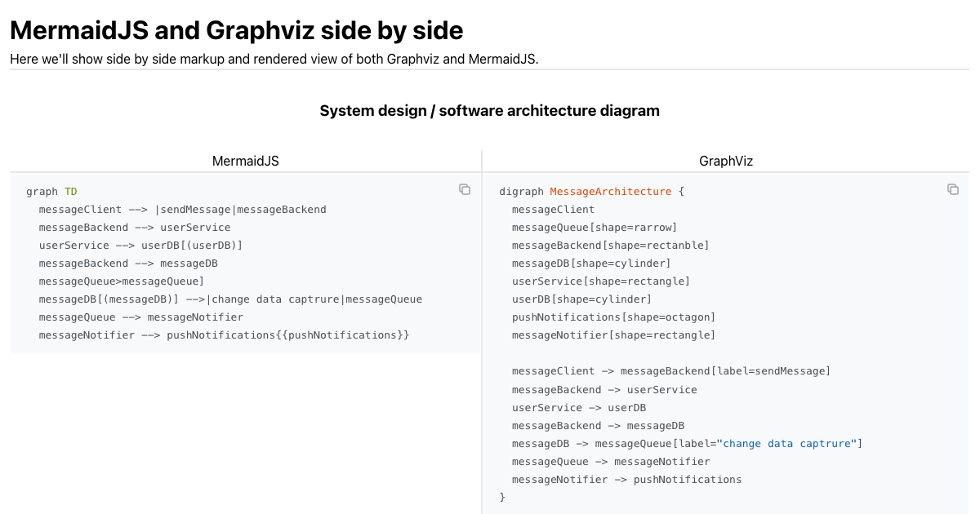Viewport: 980px width, 514px height.
Task: Click the orange MessageArchitecture text
Action: 610,191
